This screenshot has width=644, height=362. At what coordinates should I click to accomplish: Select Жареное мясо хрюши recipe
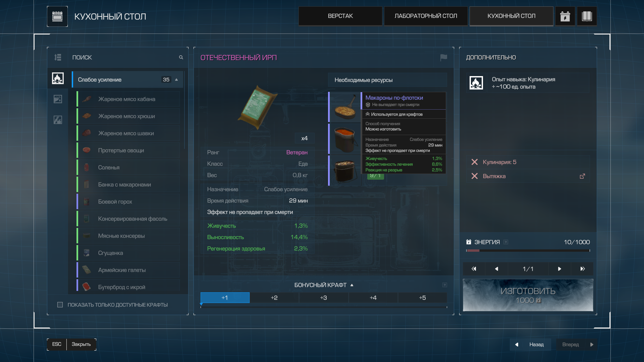tap(128, 116)
